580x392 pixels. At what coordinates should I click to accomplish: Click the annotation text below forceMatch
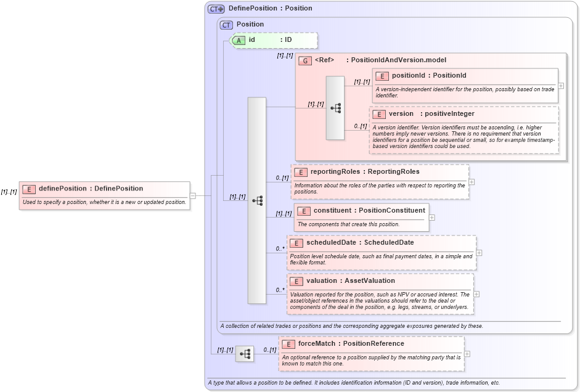click(370, 359)
